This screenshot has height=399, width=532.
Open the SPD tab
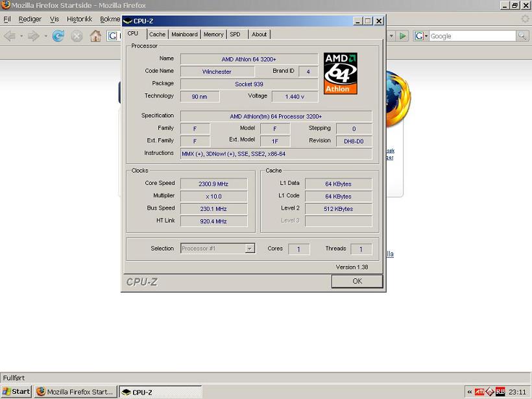point(235,34)
